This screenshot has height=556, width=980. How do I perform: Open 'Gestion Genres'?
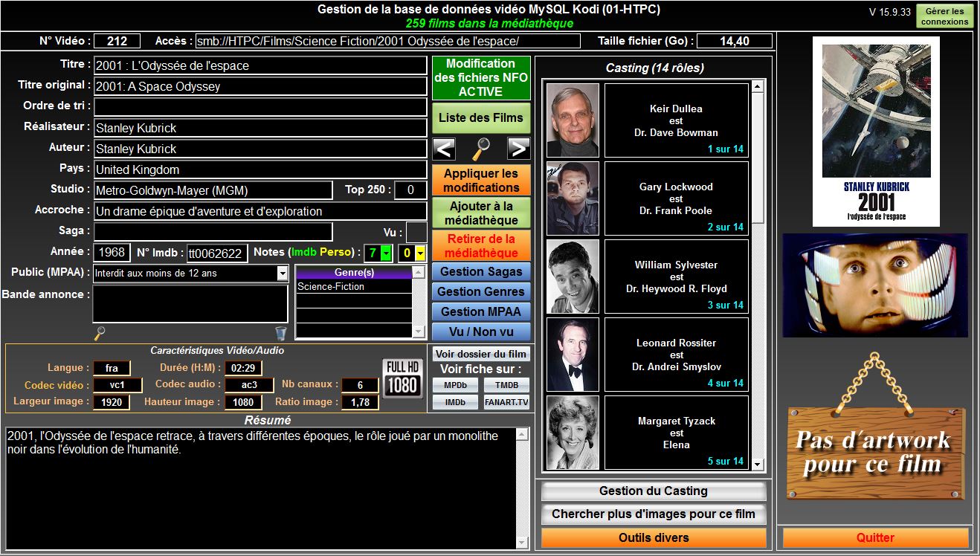pyautogui.click(x=481, y=291)
